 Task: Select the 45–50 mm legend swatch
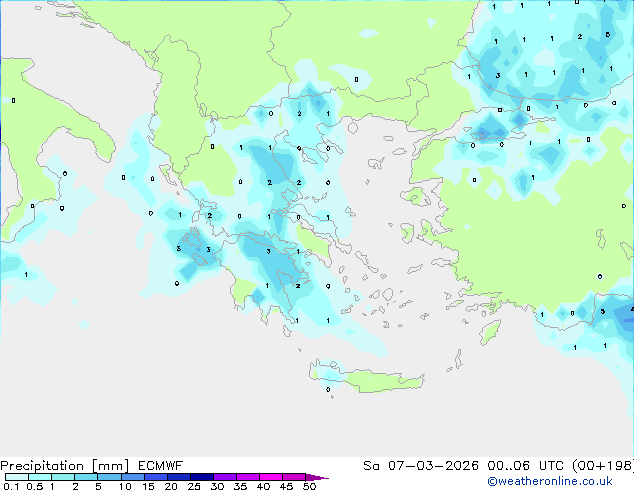[x=294, y=477]
